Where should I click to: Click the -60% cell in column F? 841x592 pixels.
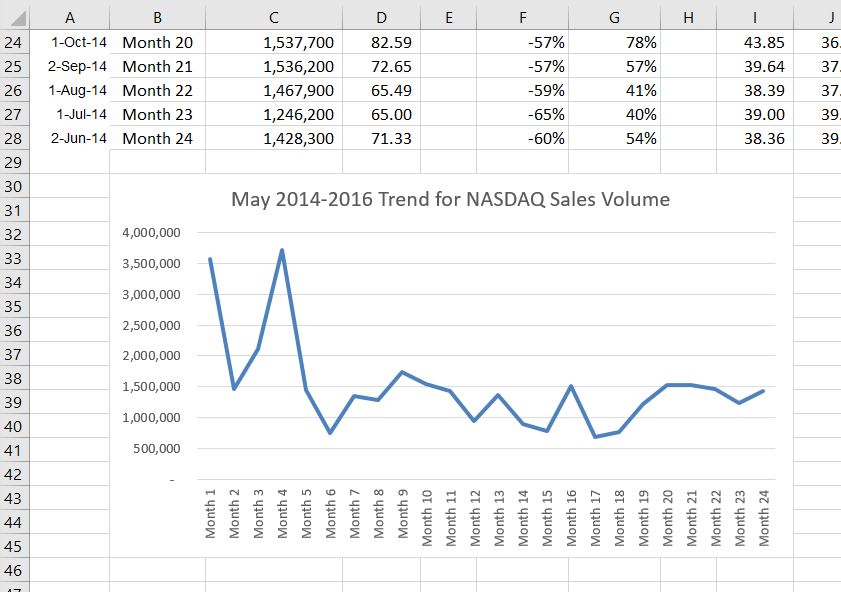point(522,138)
